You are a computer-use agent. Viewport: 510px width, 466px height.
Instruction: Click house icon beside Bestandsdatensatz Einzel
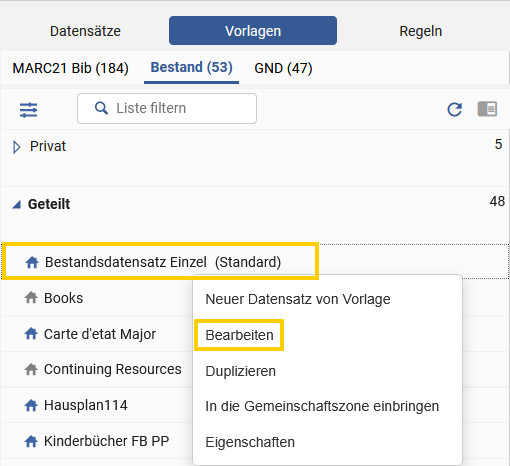[x=32, y=262]
